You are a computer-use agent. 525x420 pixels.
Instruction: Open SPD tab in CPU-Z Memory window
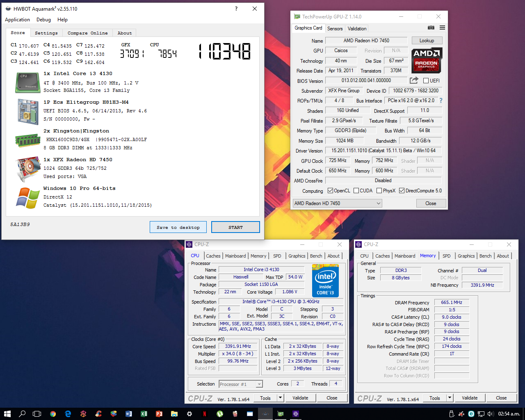[447, 256]
